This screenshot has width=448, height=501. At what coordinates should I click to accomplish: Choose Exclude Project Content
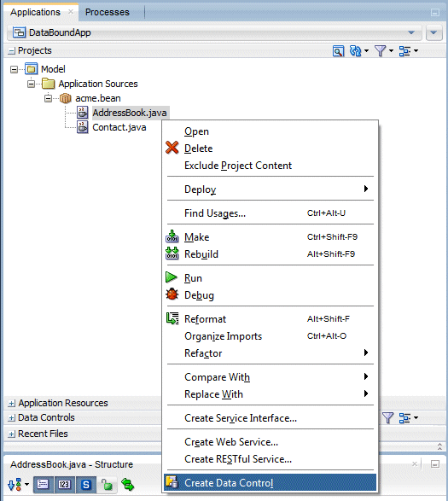pos(271,166)
